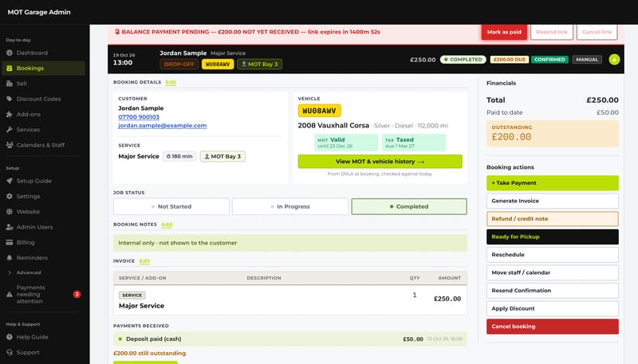
Task: Mark booking Ready for Pickup
Action: click(552, 237)
